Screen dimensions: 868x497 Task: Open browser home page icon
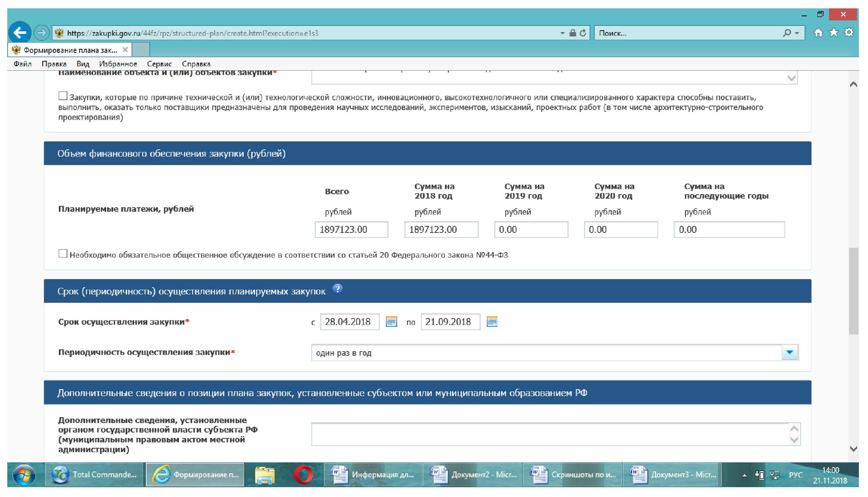click(818, 33)
